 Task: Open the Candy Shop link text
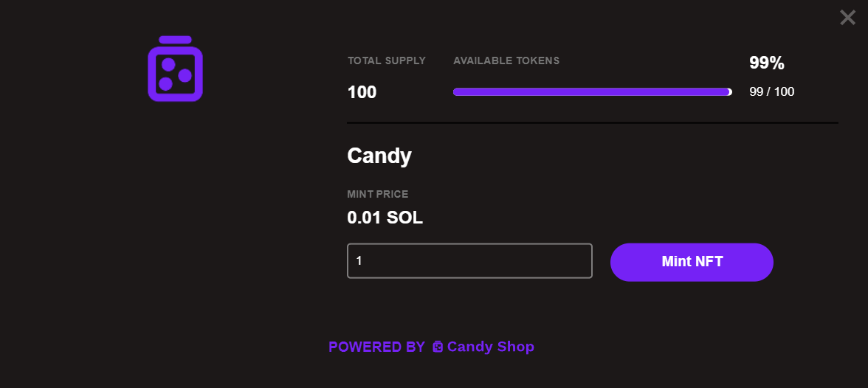click(490, 347)
